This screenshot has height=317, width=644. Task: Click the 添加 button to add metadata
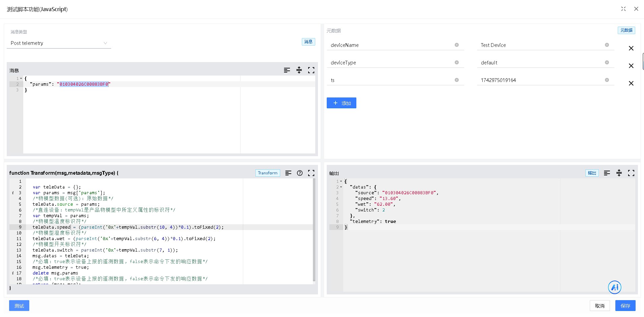coord(341,103)
